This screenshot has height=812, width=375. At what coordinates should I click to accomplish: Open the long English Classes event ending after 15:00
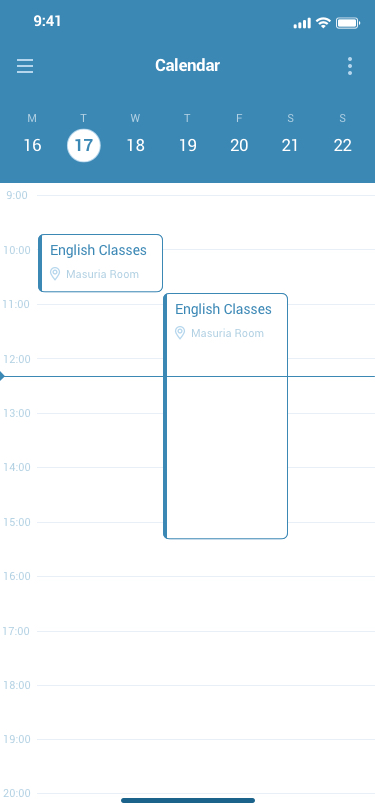coord(225,416)
